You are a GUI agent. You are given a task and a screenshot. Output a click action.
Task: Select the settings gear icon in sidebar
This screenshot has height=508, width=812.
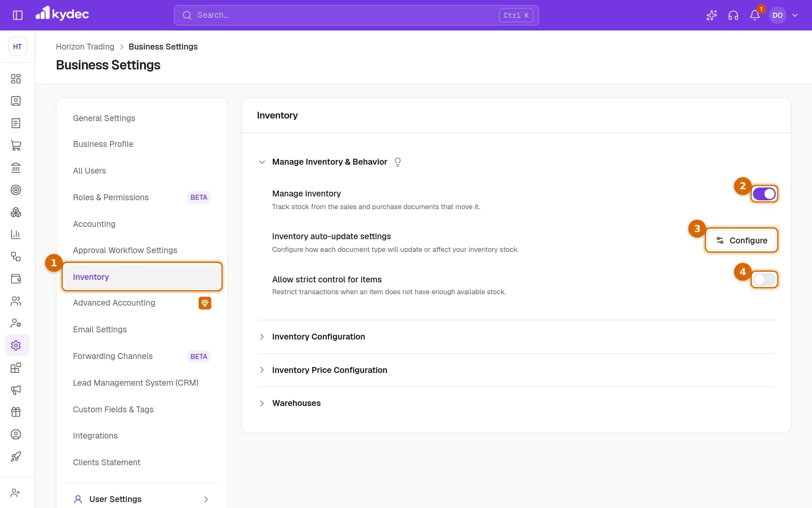(16, 345)
